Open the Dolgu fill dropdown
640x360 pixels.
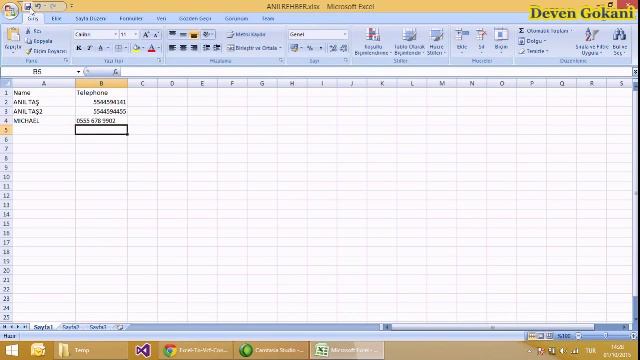(532, 41)
